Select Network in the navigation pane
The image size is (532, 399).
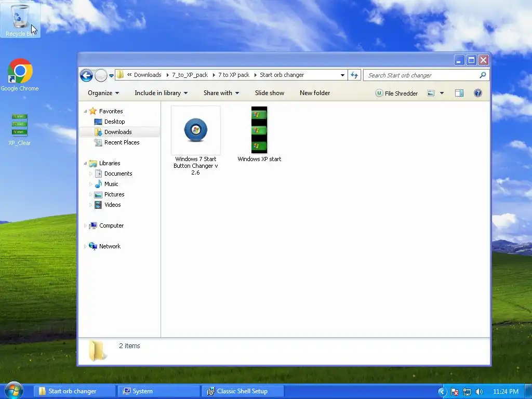tap(110, 246)
